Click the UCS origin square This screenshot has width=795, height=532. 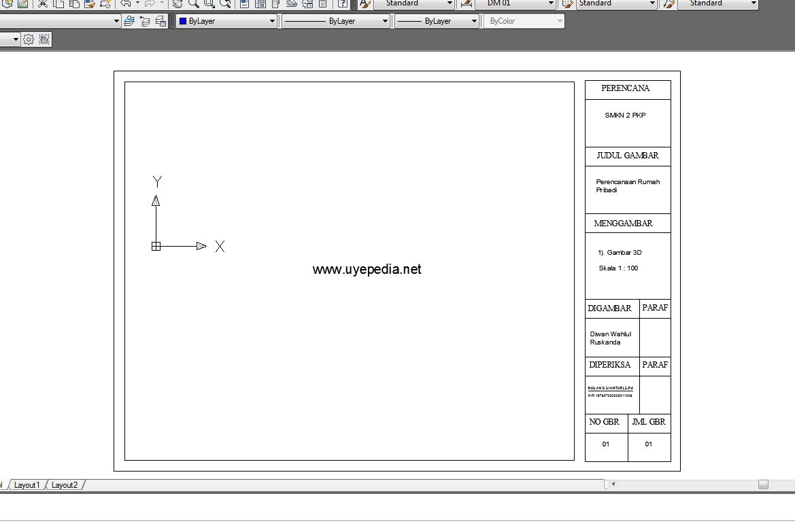pos(156,246)
